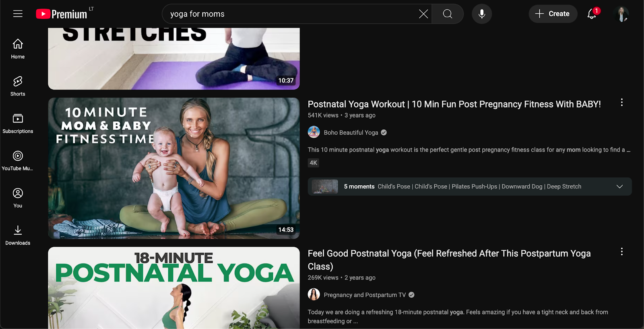Viewport: 644px width, 329px height.
Task: Click the 18-minute postnatal yoga description
Action: click(x=458, y=317)
